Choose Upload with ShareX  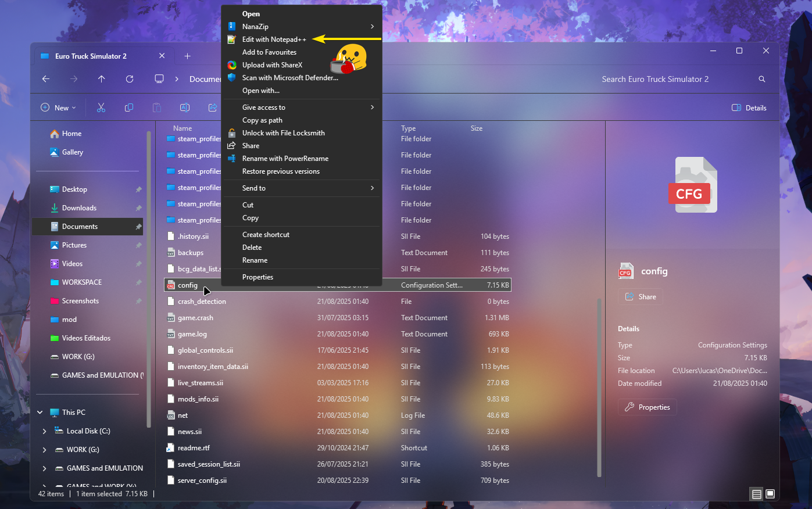click(x=302, y=65)
